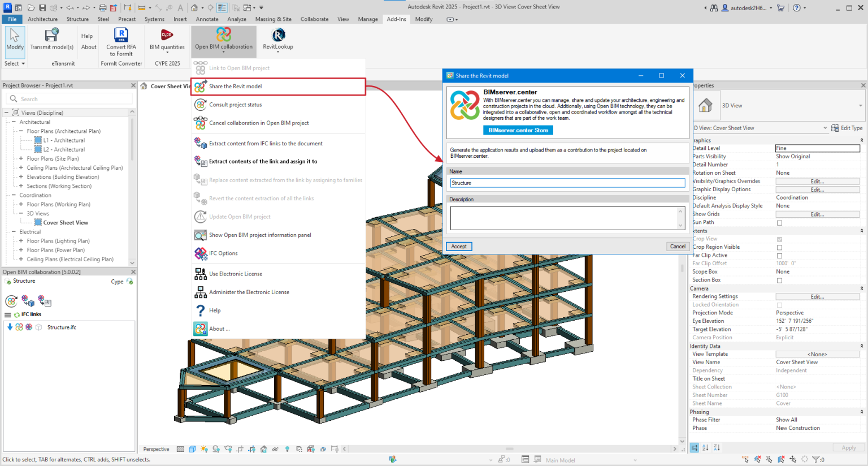868x466 pixels.
Task: Click Cancel in Share the Revit model dialog
Action: (678, 247)
